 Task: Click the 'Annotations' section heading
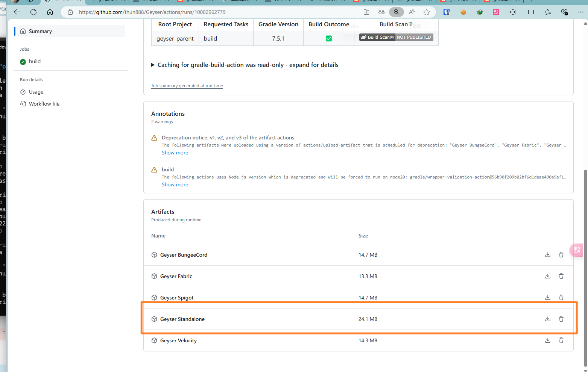click(168, 113)
